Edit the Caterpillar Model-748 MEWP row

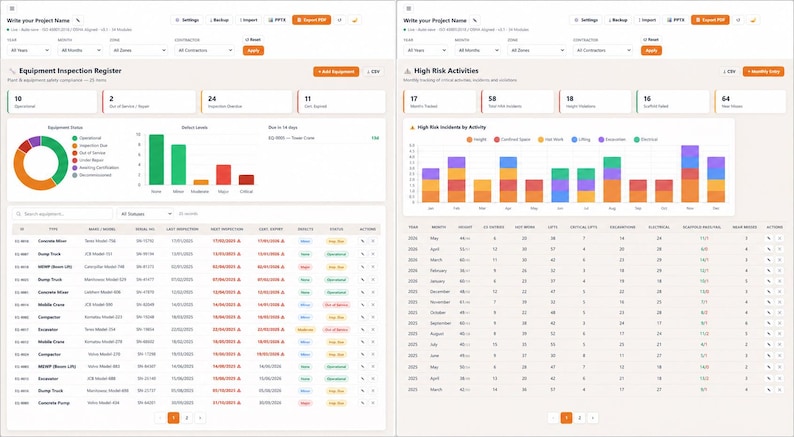pyautogui.click(x=363, y=267)
